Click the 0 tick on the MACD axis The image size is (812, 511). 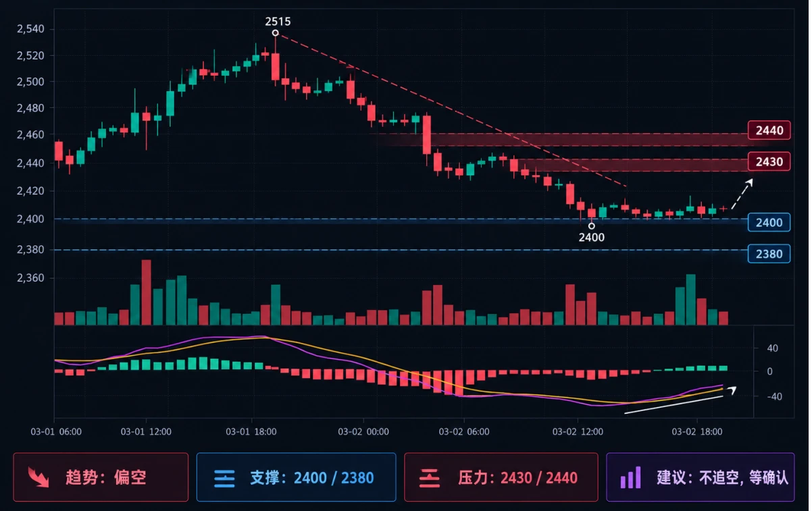pyautogui.click(x=769, y=371)
